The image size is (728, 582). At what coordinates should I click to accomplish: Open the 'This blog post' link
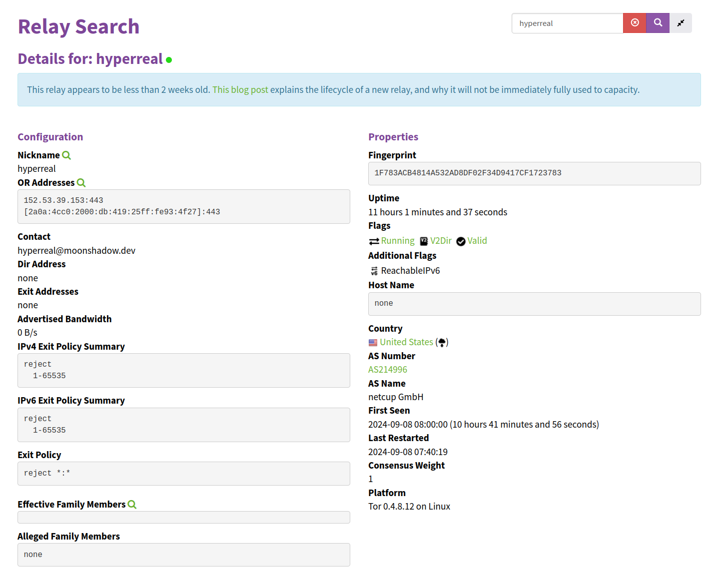(240, 90)
